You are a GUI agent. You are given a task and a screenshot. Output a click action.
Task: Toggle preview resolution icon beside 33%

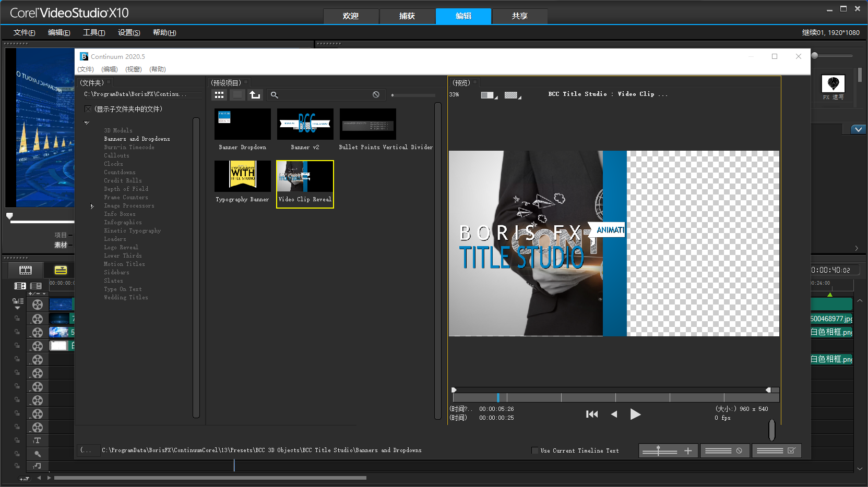click(489, 95)
